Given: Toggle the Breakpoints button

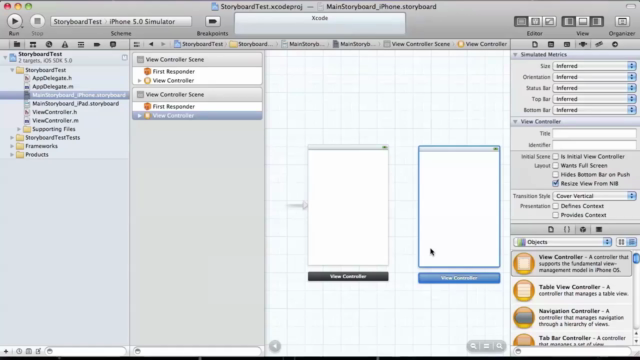Looking at the screenshot, I should pyautogui.click(x=212, y=21).
